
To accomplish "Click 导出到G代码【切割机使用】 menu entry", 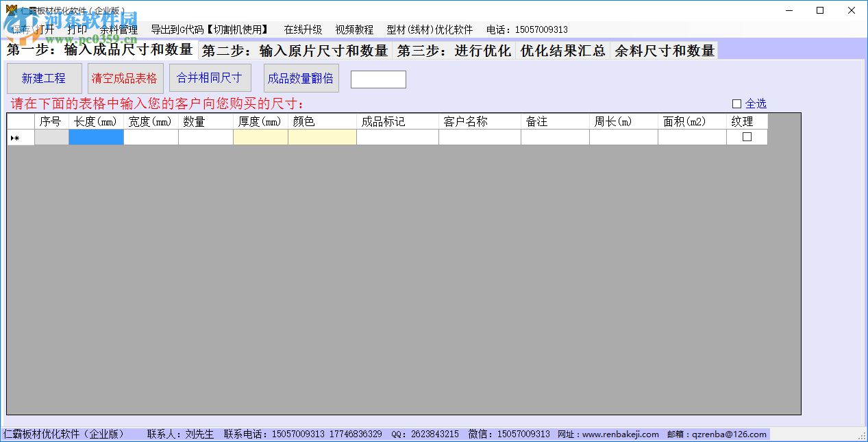I will point(210,29).
